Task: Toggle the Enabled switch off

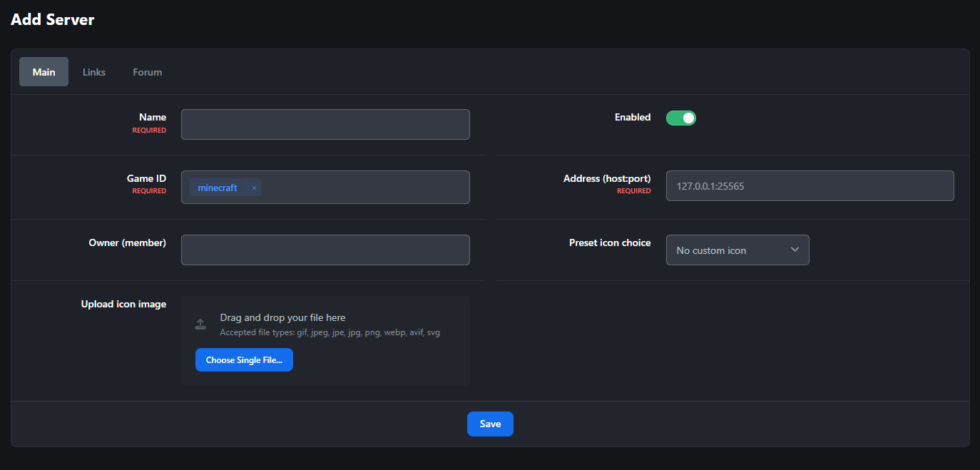Action: (x=681, y=118)
